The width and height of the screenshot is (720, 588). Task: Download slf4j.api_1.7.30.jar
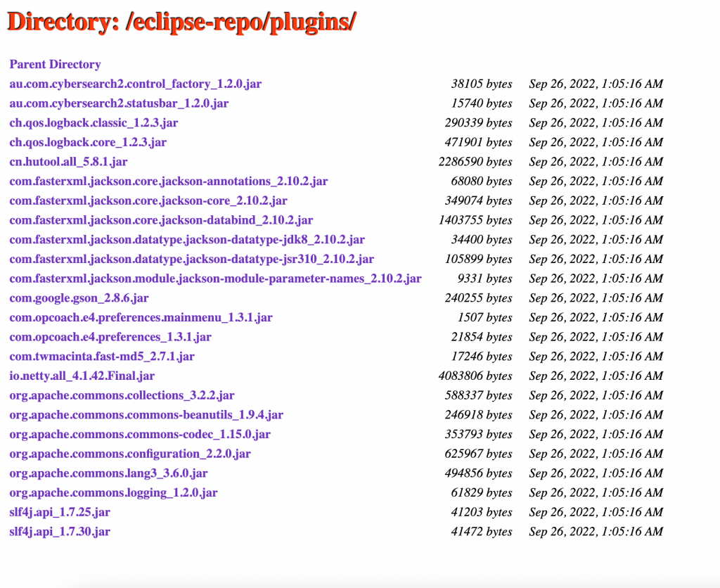(60, 532)
